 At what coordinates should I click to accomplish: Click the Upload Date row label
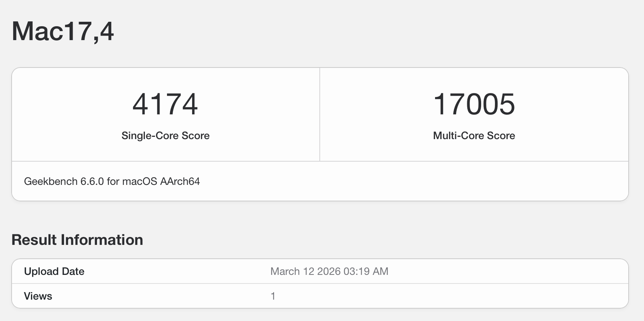pyautogui.click(x=54, y=271)
